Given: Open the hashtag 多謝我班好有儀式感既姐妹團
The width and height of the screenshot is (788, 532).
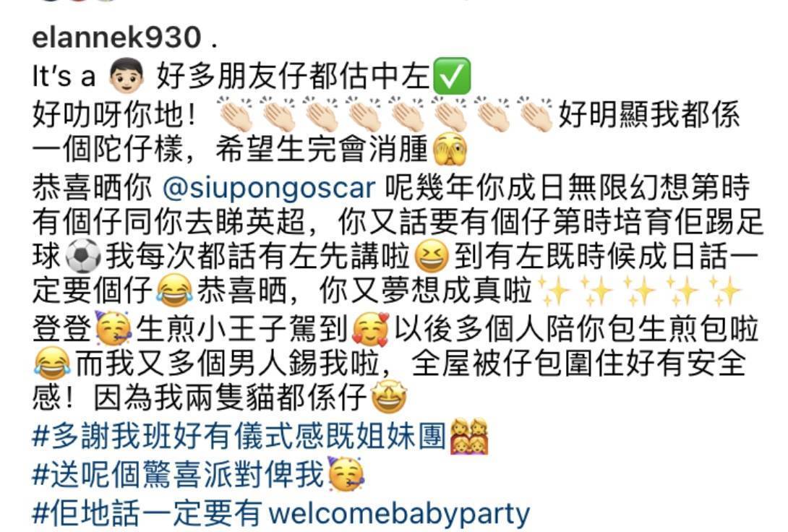Looking at the screenshot, I should click(239, 436).
